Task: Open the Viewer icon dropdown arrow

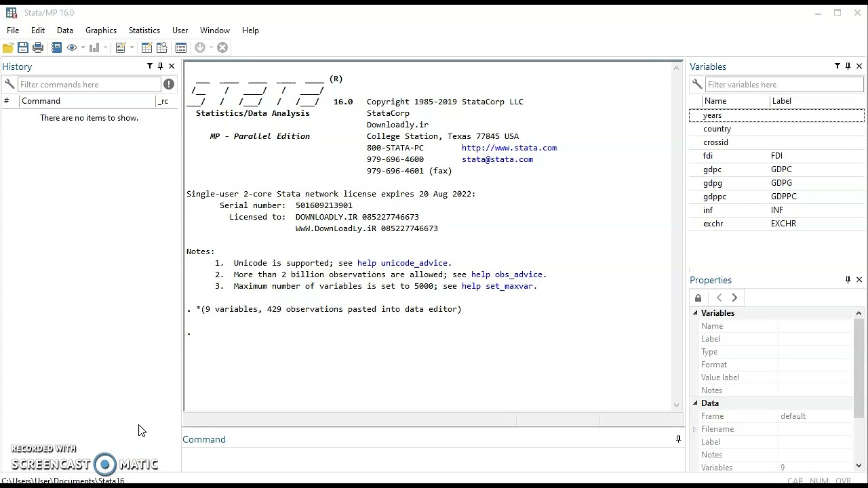Action: coord(83,47)
